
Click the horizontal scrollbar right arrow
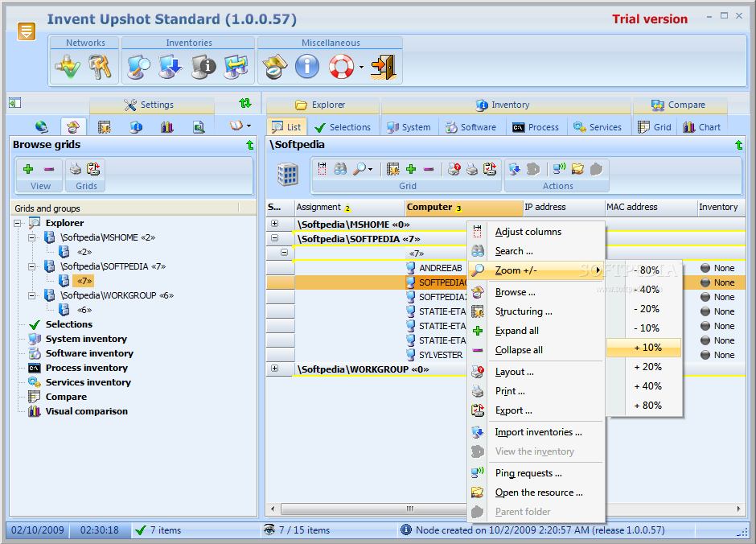point(738,509)
